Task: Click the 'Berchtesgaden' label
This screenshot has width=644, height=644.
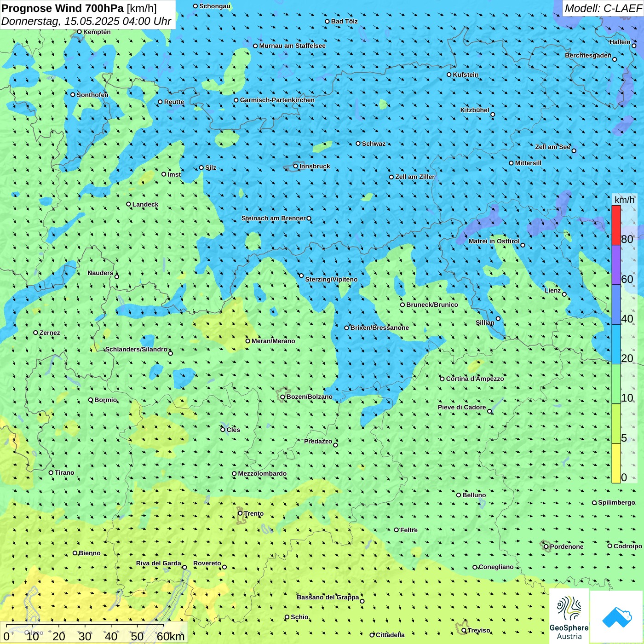Action: click(588, 55)
